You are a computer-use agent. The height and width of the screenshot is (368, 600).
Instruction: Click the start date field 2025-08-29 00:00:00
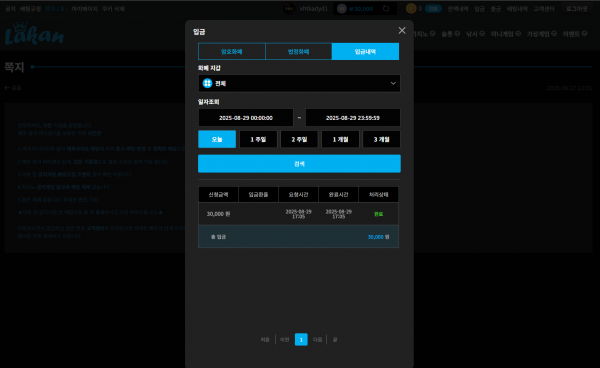[x=246, y=118]
